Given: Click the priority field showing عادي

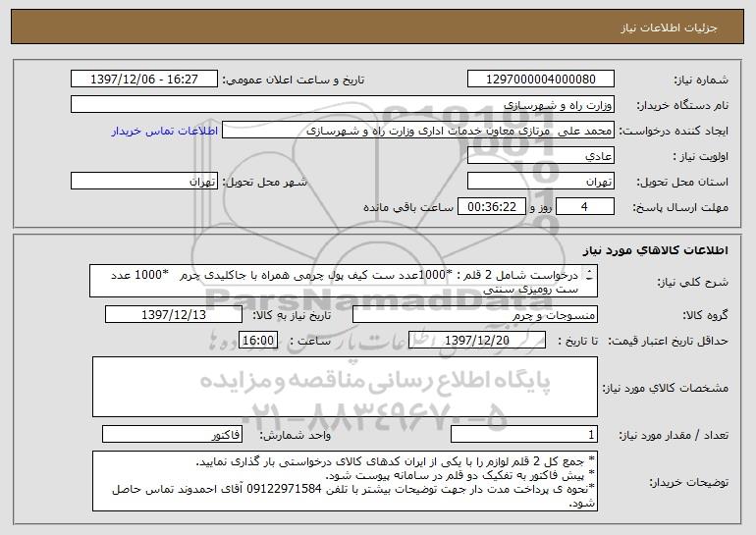Looking at the screenshot, I should pos(540,156).
